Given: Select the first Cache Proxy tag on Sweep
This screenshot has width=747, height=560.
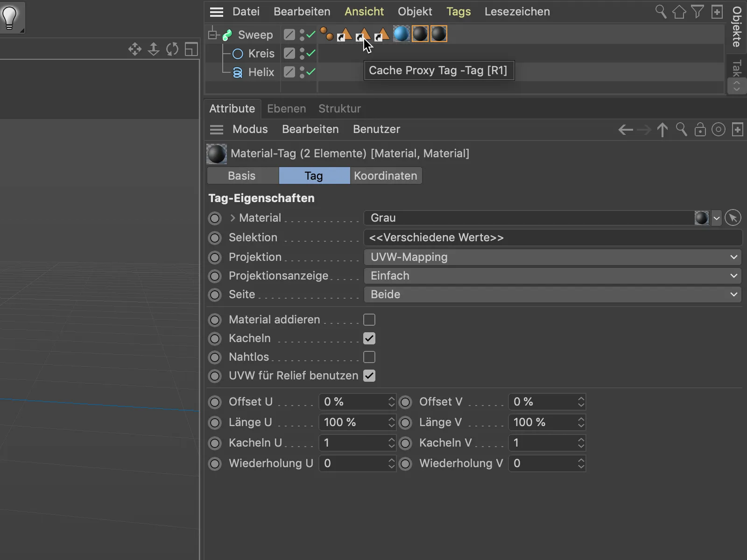Looking at the screenshot, I should 345,34.
